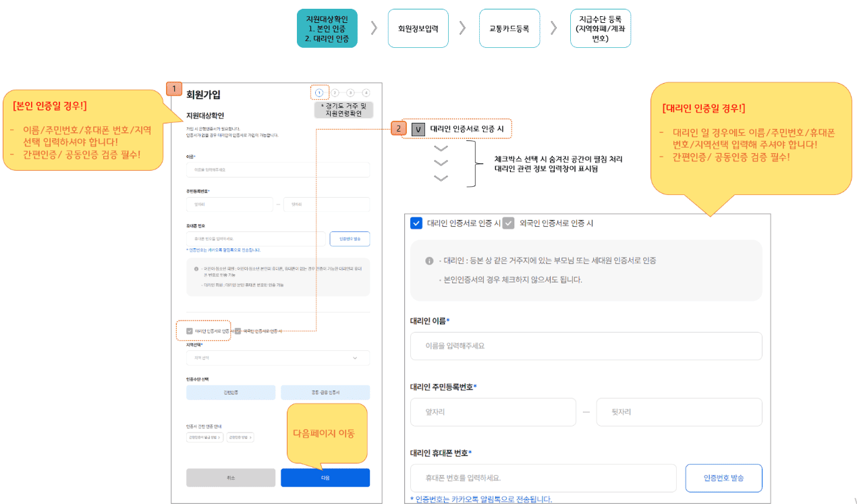
Task: Click the 취소 cancel button
Action: tap(231, 477)
